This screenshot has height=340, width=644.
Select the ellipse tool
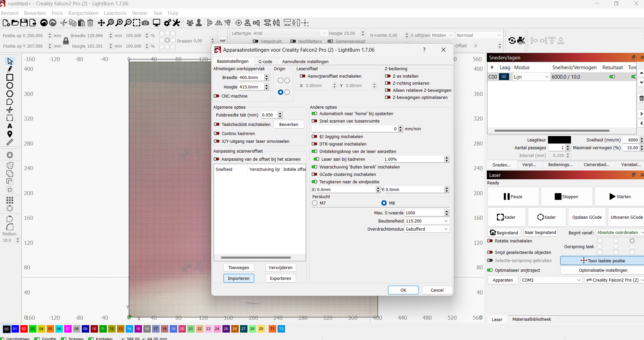10,85
